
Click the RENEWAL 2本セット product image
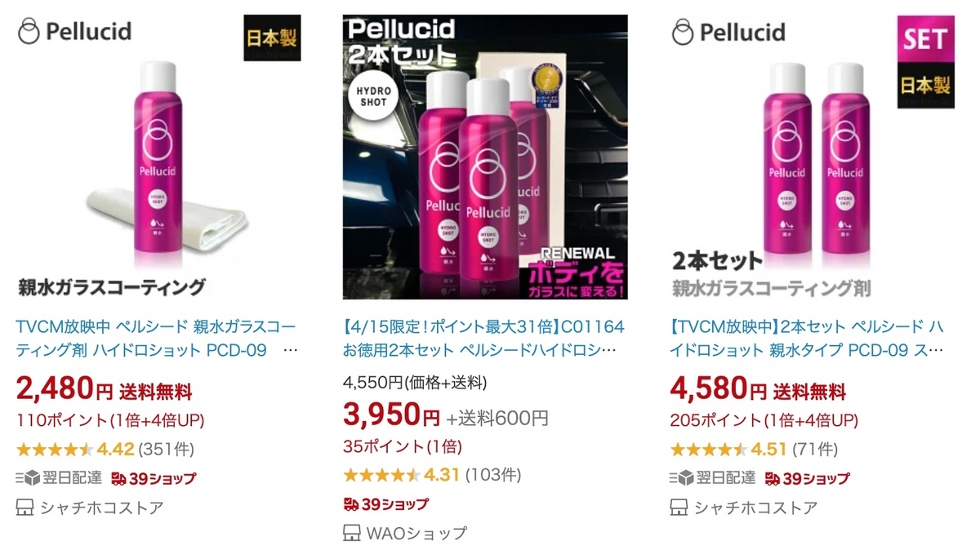[485, 153]
